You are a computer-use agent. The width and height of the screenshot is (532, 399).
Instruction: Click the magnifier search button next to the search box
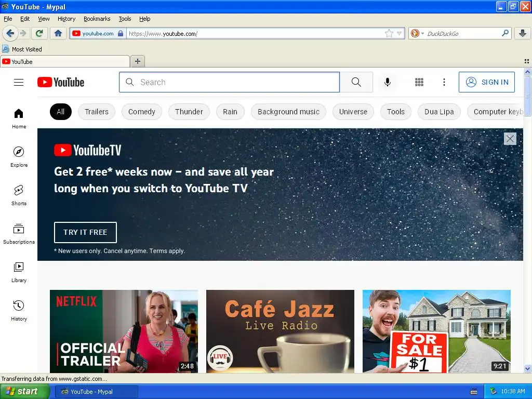click(x=356, y=82)
